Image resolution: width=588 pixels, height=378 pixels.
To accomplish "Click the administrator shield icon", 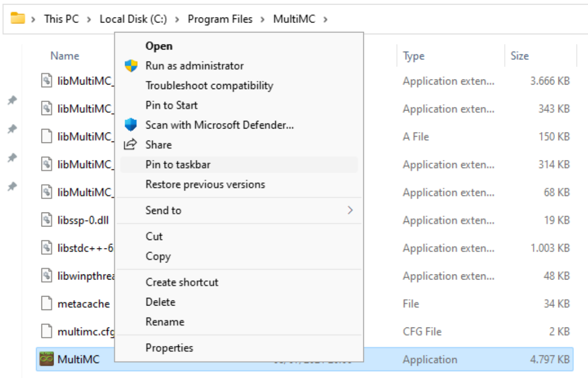I will pyautogui.click(x=131, y=65).
